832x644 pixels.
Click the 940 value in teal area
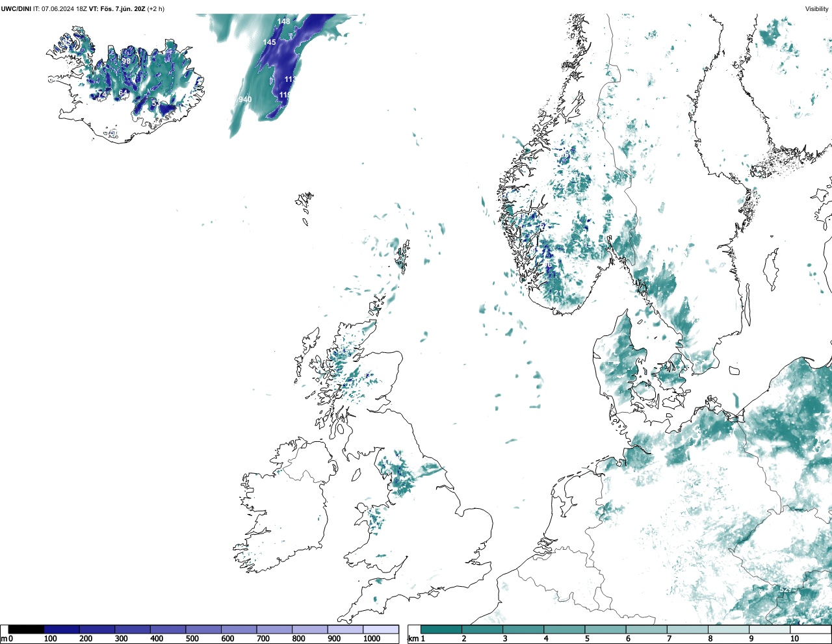(244, 99)
